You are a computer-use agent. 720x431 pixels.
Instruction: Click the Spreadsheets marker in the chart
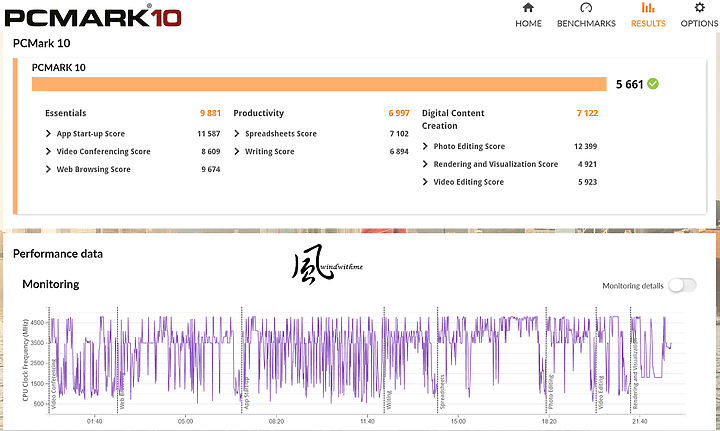(443, 392)
